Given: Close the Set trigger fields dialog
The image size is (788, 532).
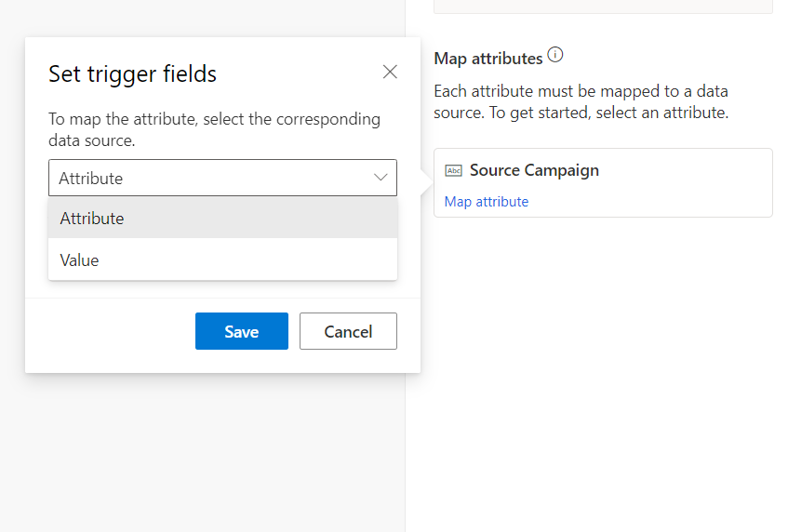Looking at the screenshot, I should (x=390, y=73).
